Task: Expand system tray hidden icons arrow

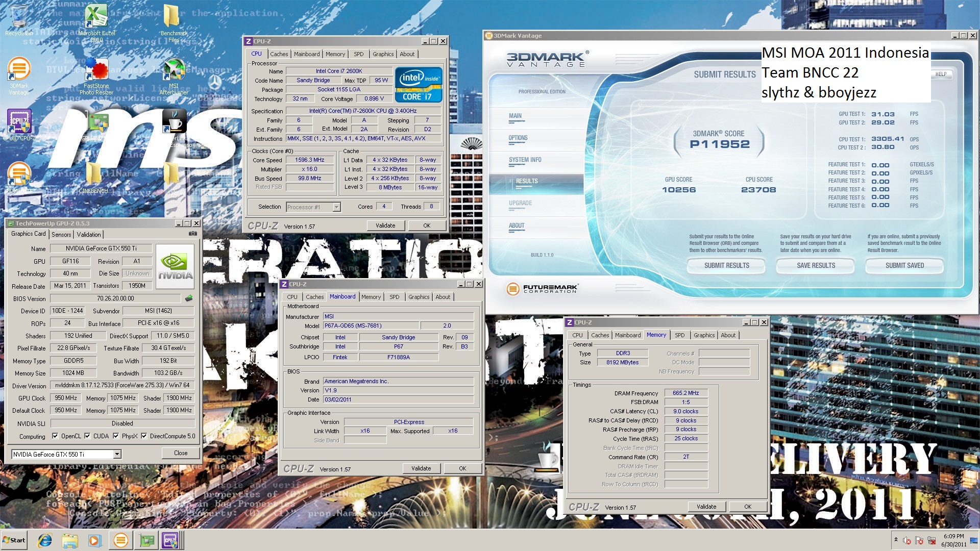Action: click(896, 540)
